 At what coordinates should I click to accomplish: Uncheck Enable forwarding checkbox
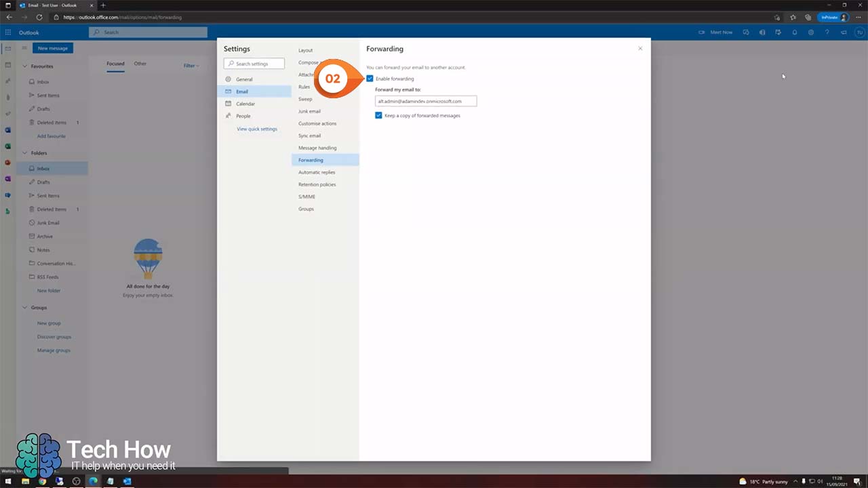(370, 79)
